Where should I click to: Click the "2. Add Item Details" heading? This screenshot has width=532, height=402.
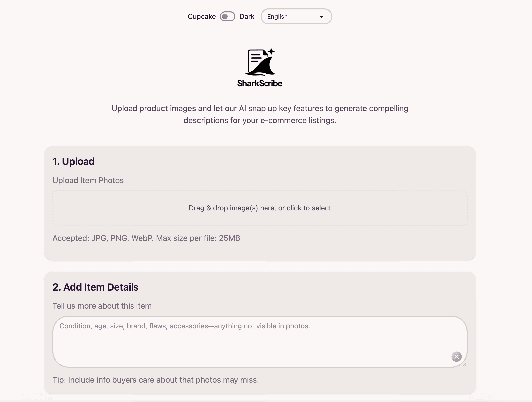tap(95, 287)
